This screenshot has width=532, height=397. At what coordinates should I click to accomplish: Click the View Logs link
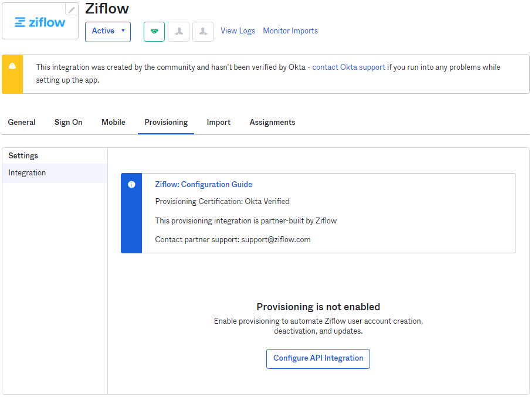238,31
